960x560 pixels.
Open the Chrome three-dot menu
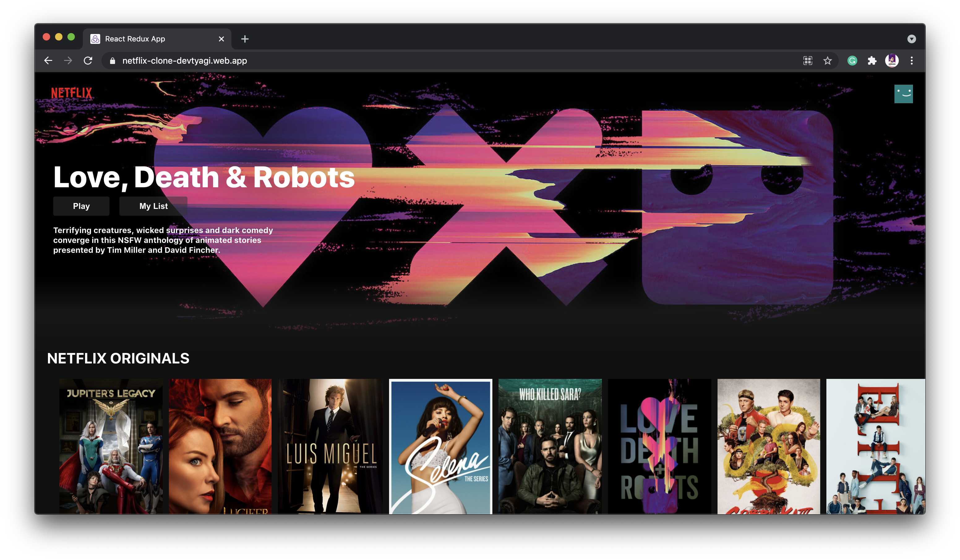tap(912, 61)
